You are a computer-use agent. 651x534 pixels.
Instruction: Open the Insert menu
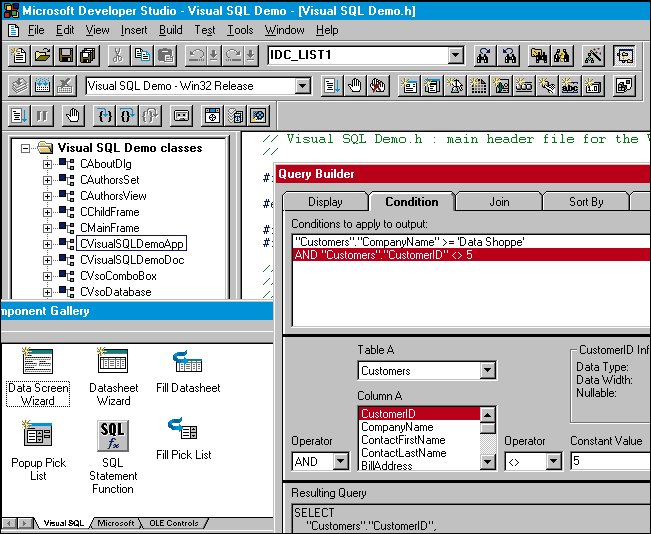coord(134,30)
